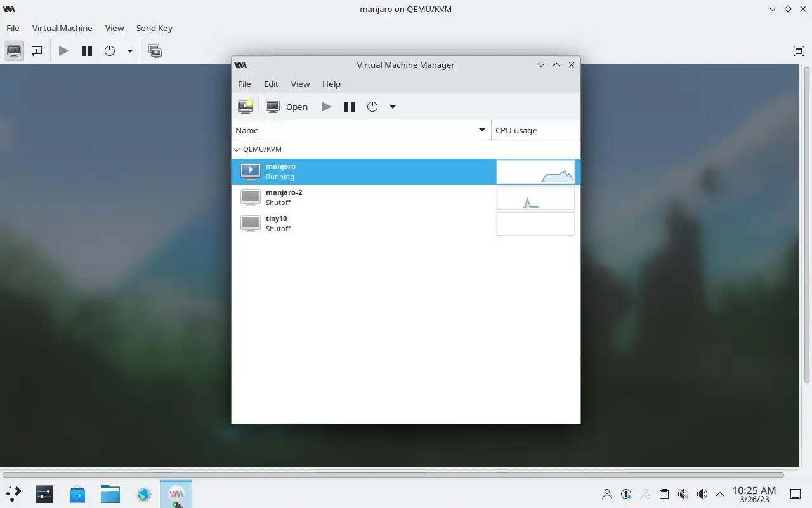Open the software store taskbar icon

tap(77, 493)
